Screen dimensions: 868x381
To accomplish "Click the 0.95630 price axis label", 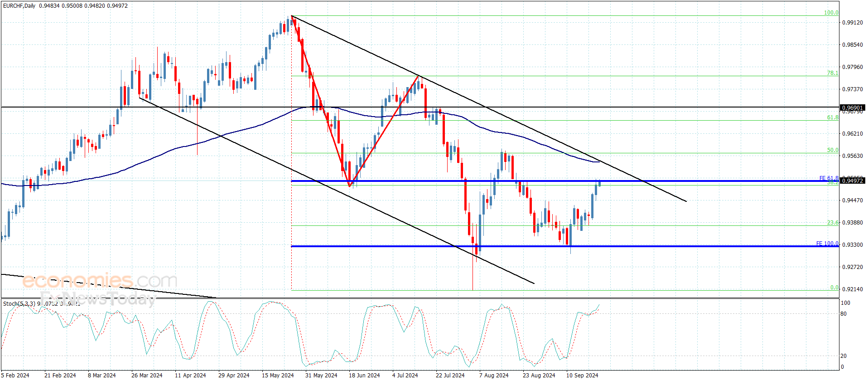I will click(853, 156).
